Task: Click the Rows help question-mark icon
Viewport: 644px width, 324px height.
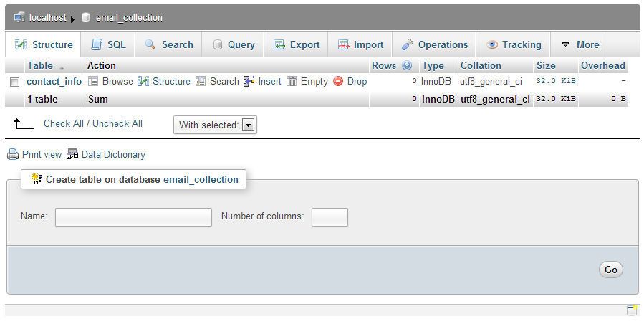Action: pos(407,66)
